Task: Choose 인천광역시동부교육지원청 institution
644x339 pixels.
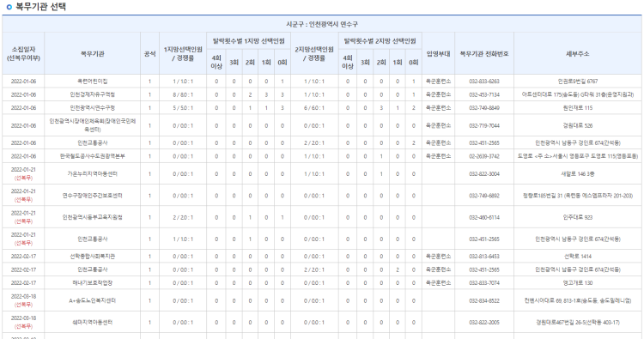Action: coord(93,217)
